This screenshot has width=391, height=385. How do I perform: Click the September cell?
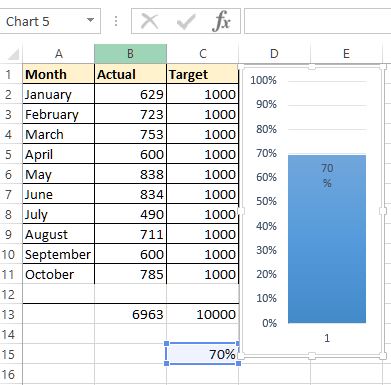pos(59,254)
